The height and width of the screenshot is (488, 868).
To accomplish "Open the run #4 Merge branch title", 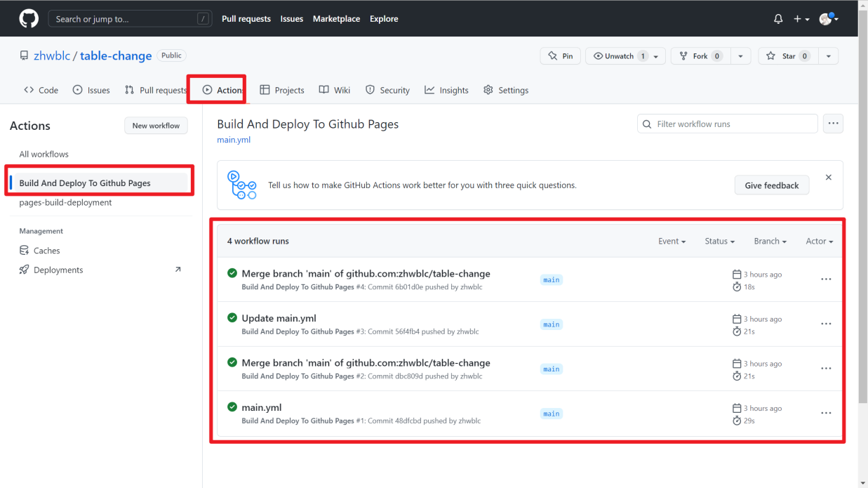I will (366, 274).
